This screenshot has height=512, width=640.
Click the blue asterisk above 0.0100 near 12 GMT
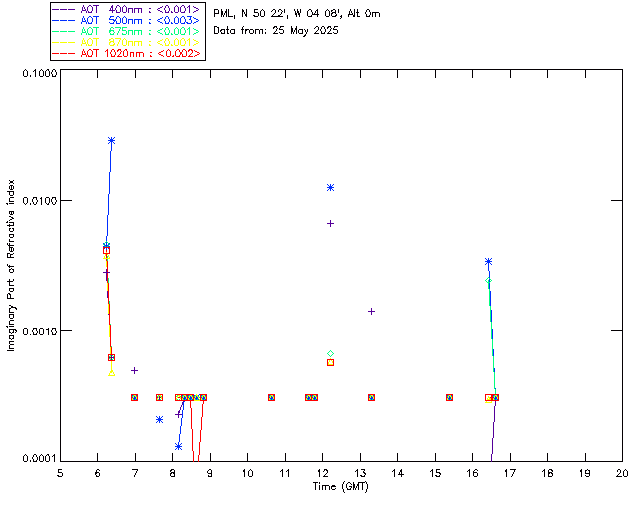[x=331, y=188]
